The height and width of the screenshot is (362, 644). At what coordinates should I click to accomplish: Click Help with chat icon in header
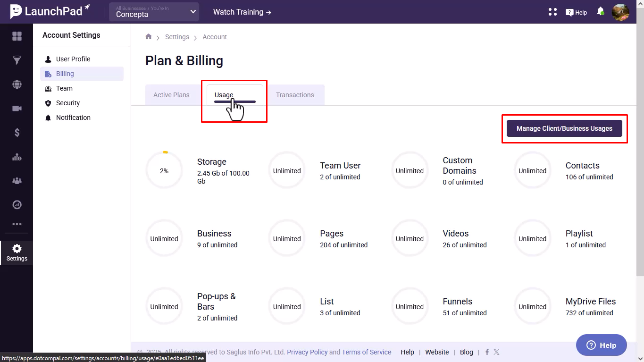coord(577,12)
